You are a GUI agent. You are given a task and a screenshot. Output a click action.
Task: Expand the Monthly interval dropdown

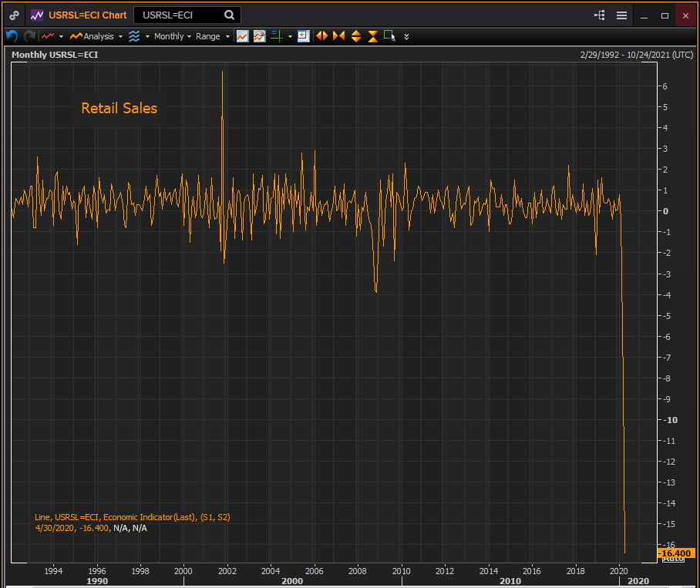[173, 36]
